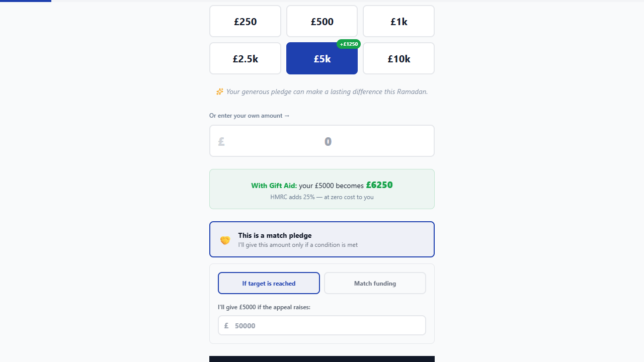Choose the £10k pledge amount
Image resolution: width=644 pixels, height=362 pixels.
(x=398, y=58)
